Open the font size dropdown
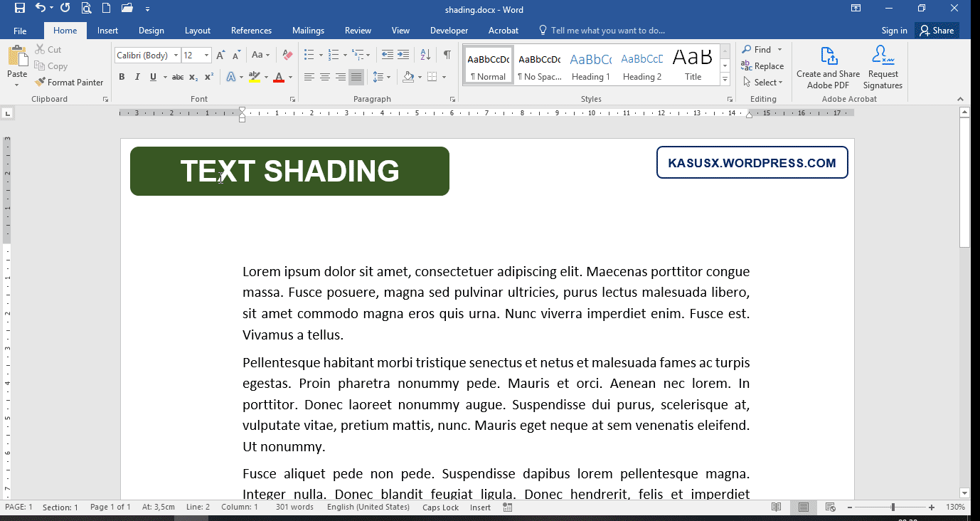The width and height of the screenshot is (980, 521). point(206,55)
